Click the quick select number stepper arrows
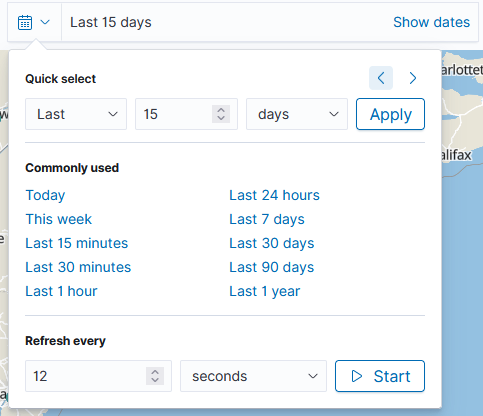 click(221, 114)
